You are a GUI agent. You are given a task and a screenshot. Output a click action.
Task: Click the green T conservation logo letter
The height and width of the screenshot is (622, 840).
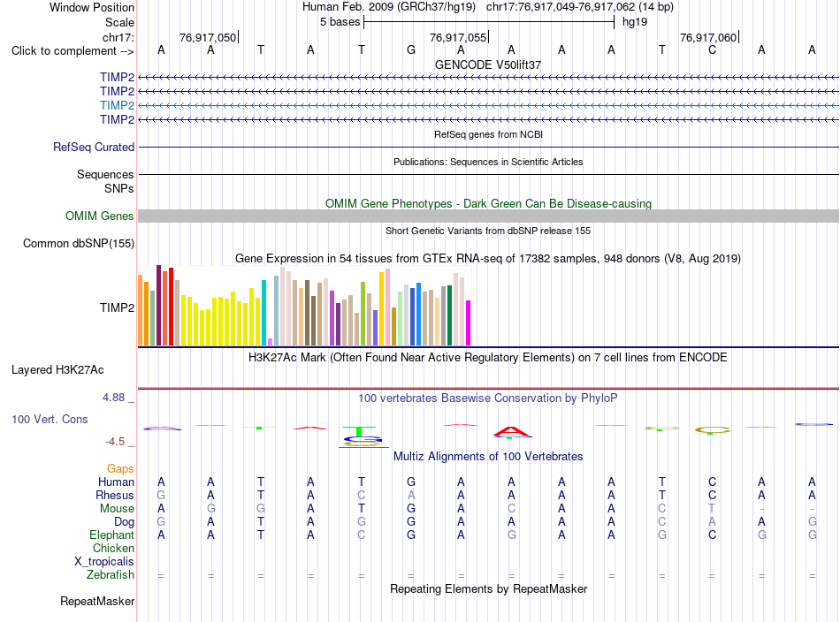[359, 431]
